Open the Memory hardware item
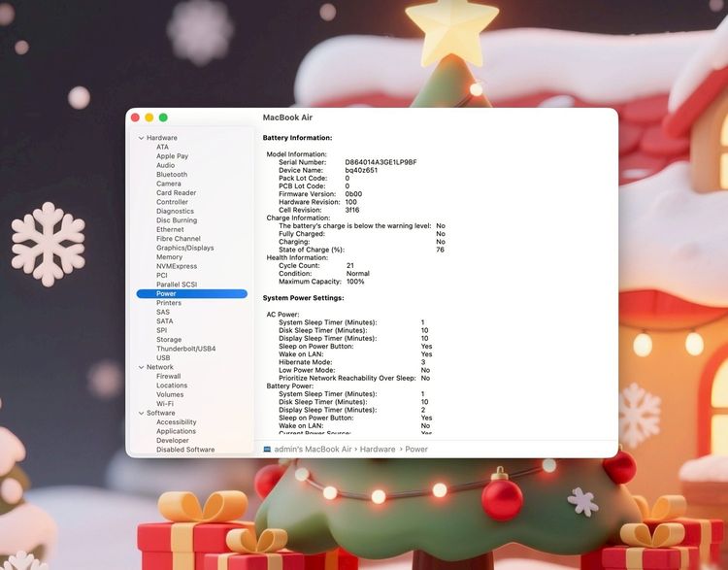 point(169,257)
